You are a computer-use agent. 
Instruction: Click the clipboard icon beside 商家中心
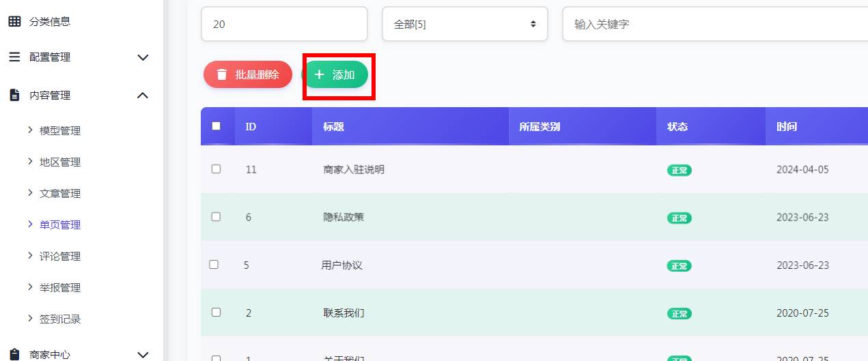(14, 355)
